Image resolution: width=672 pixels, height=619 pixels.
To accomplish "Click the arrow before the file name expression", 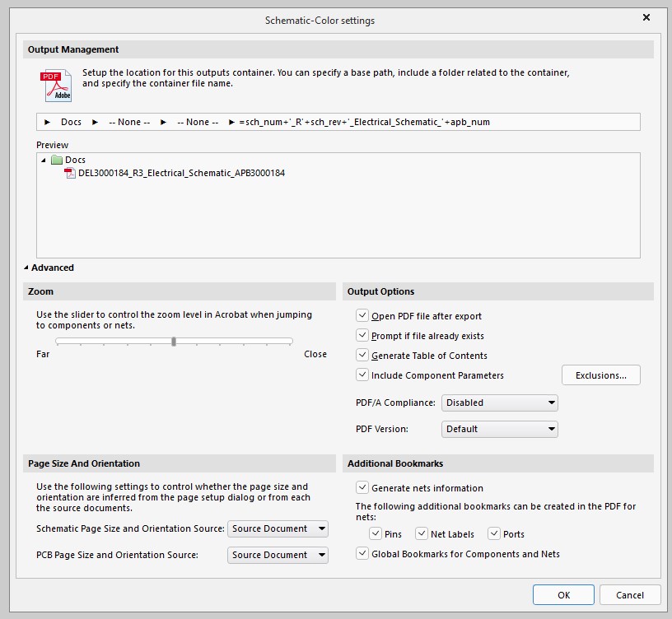I will 231,122.
